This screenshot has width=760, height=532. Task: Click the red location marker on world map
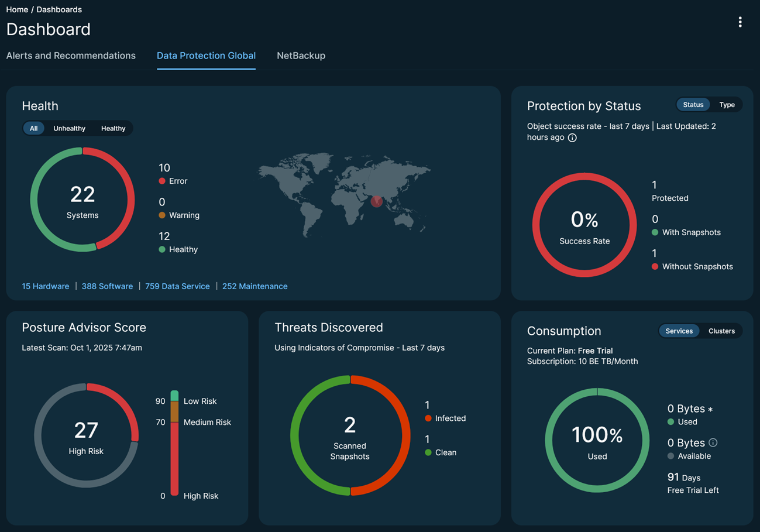tap(377, 201)
